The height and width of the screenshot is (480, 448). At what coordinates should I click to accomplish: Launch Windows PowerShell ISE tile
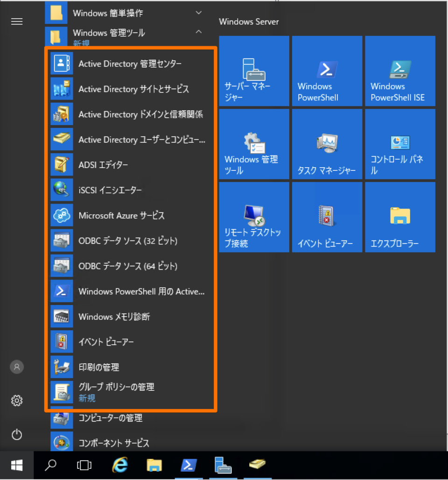(399, 71)
